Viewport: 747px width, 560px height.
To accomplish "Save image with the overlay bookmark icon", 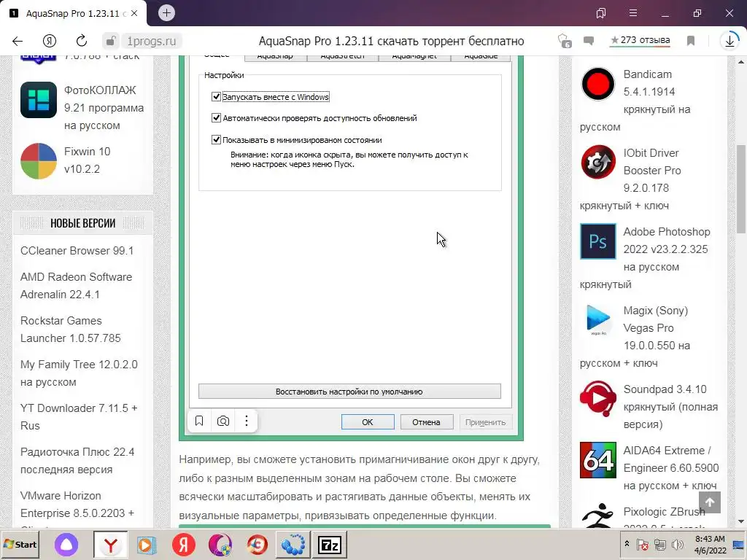I will [199, 421].
